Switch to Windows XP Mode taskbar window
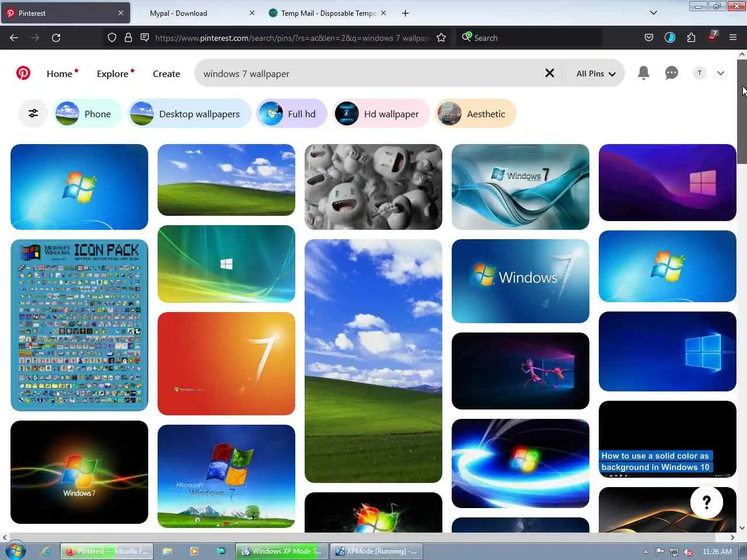The width and height of the screenshot is (747, 560). 281,551
